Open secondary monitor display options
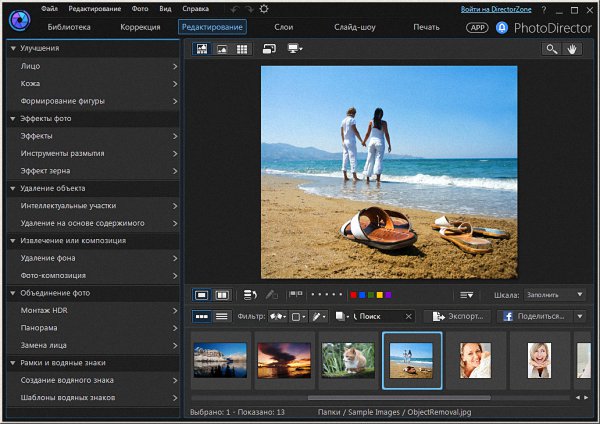The image size is (600, 424). pyautogui.click(x=295, y=48)
